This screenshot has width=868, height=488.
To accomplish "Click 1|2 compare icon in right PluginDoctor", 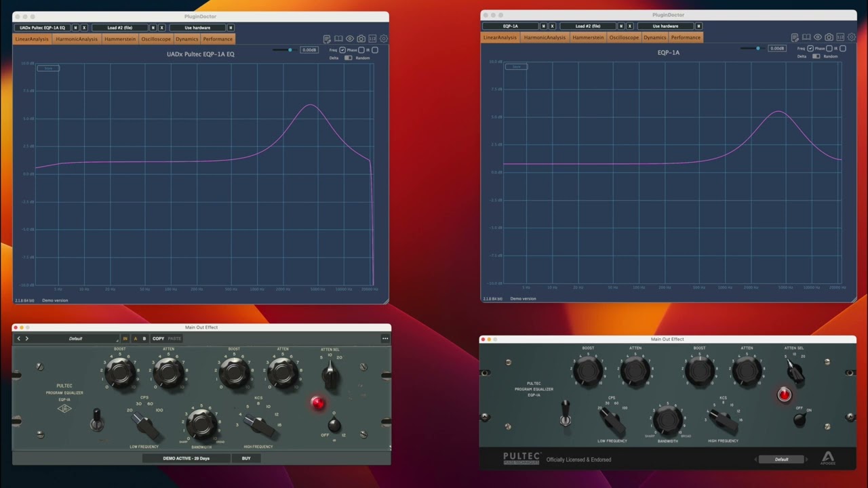I will (x=840, y=37).
